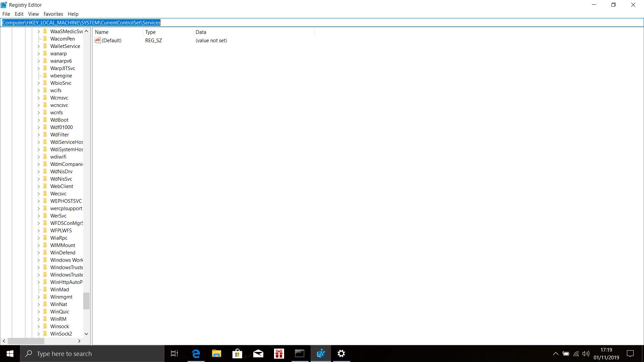Open the Help menu
This screenshot has width=644, height=362.
pos(73,14)
